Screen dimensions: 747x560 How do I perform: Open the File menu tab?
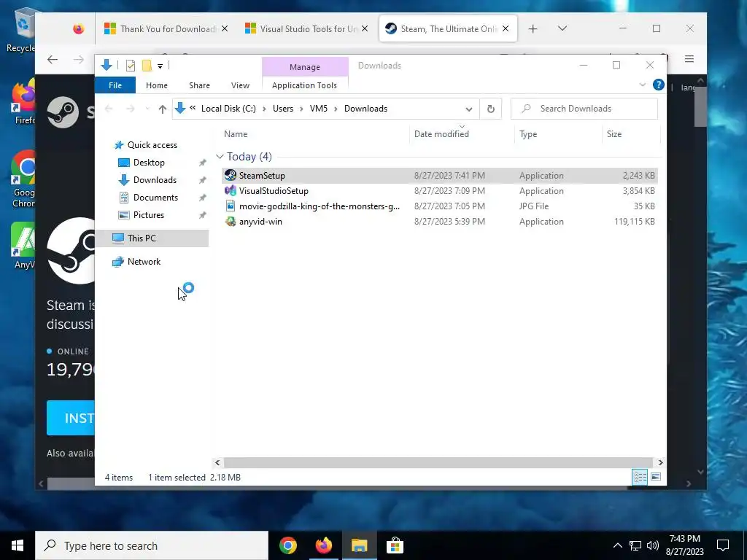click(x=115, y=85)
